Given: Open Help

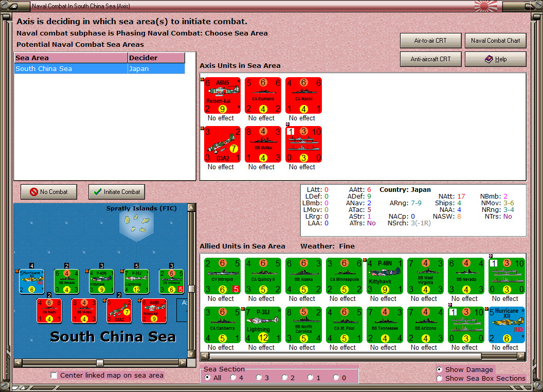Looking at the screenshot, I should point(495,59).
